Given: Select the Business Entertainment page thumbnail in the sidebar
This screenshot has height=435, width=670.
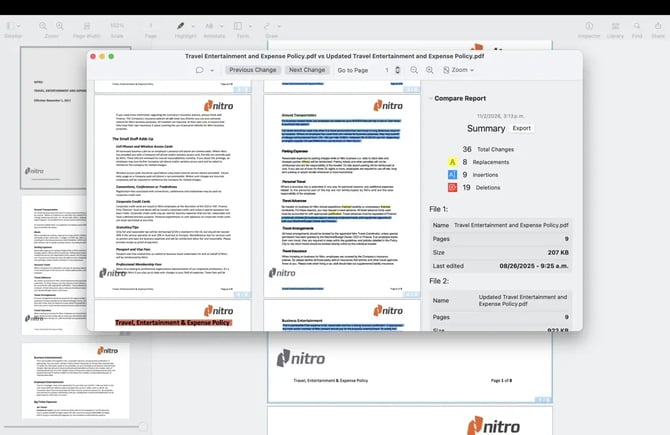Looking at the screenshot, I should [76, 381].
